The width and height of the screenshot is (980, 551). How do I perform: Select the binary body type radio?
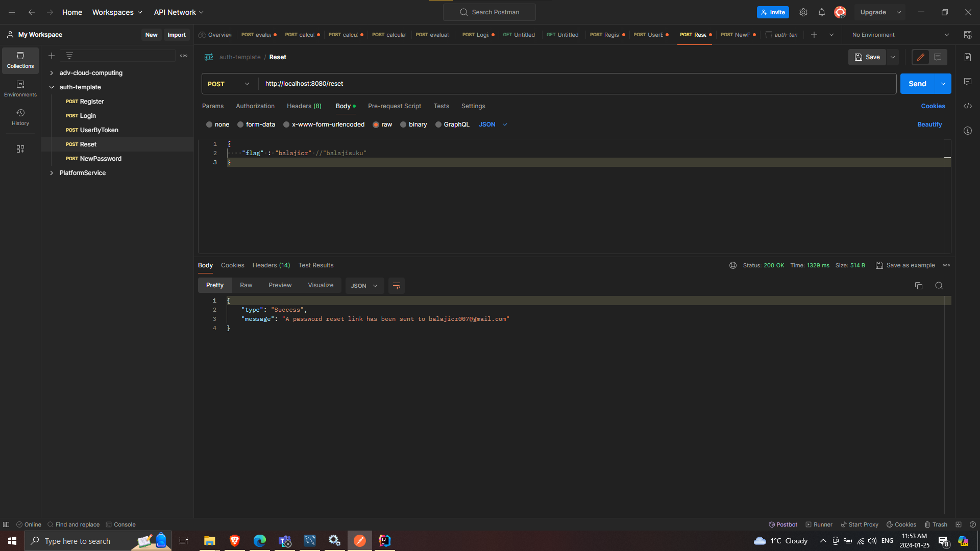[x=403, y=124]
